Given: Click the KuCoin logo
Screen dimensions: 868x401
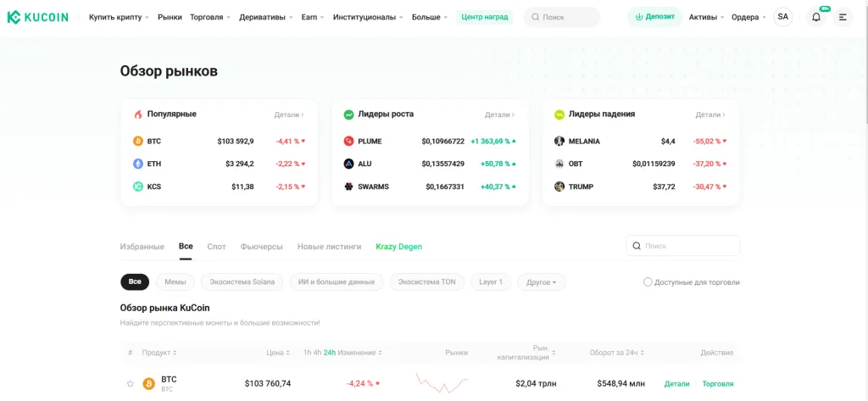Looking at the screenshot, I should 37,17.
